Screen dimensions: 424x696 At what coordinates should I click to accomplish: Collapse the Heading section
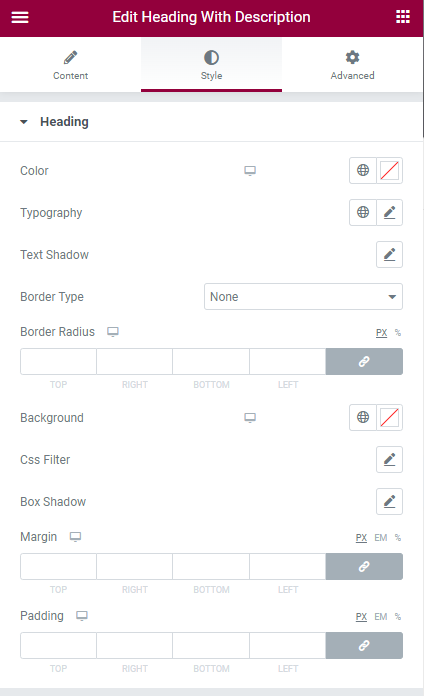click(54, 122)
